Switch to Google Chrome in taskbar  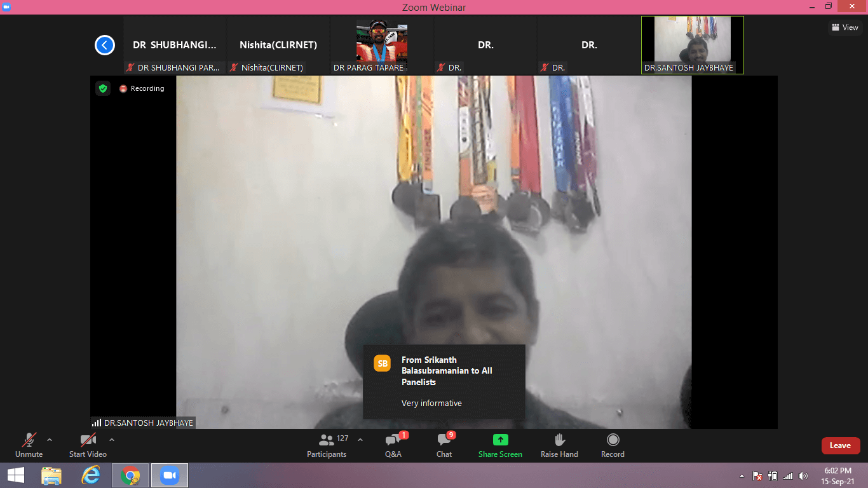pyautogui.click(x=130, y=475)
